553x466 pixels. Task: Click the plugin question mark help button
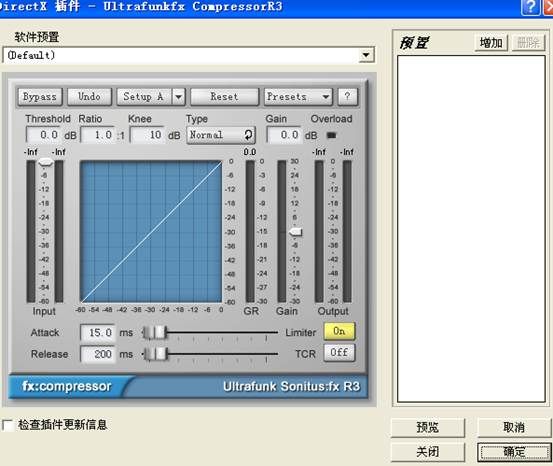[x=348, y=97]
